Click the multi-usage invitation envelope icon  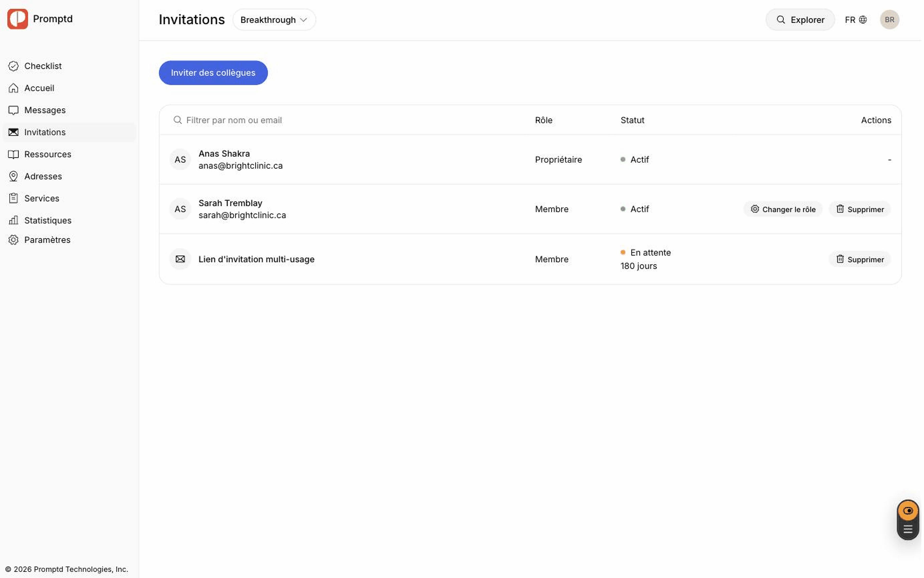181,260
